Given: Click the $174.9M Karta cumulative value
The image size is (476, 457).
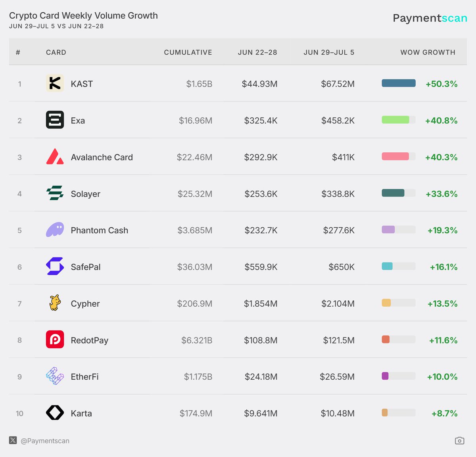Looking at the screenshot, I should coord(196,413).
